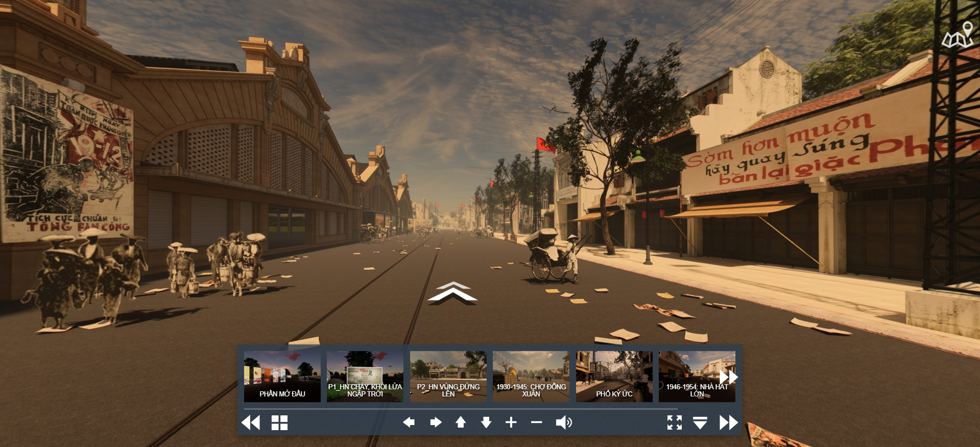The image size is (980, 447).
Task: Tilt view down with the down arrow
Action: (x=486, y=422)
